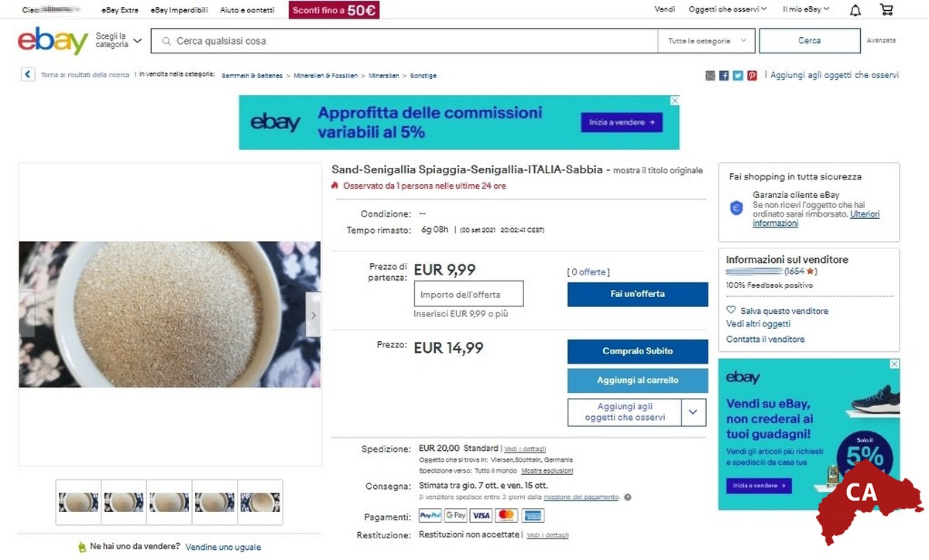Open the notifications bell icon

tap(855, 10)
